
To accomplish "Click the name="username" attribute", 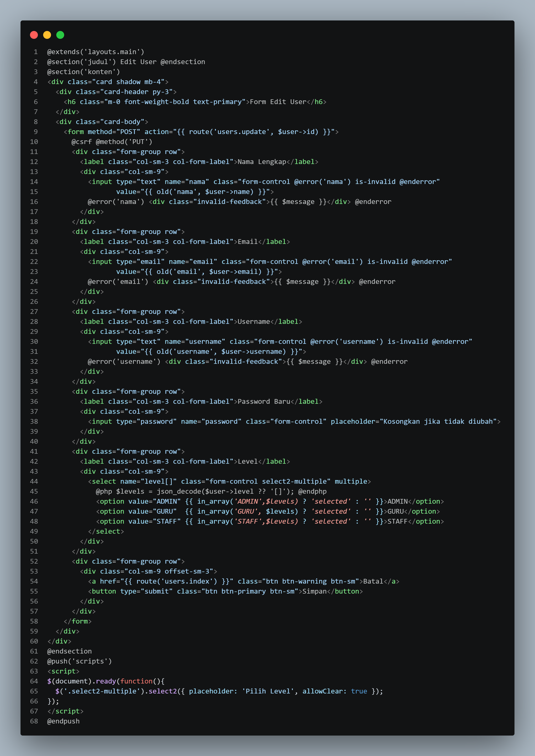I will tap(195, 342).
